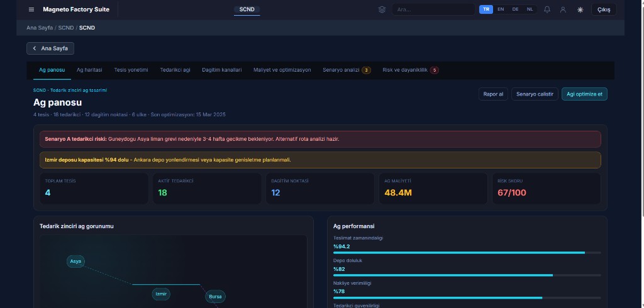This screenshot has height=308, width=644.
Task: Open the Senaryo analizi tab
Action: coord(346,70)
